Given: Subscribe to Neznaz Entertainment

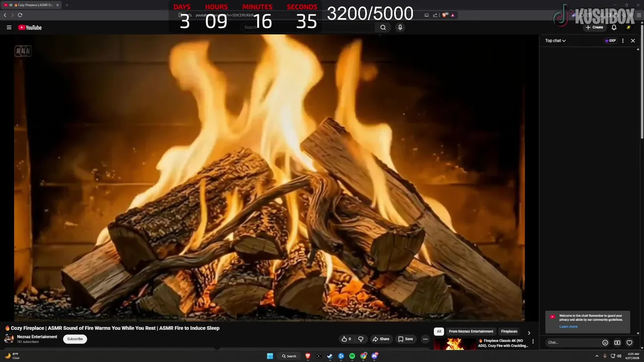Looking at the screenshot, I should [x=75, y=339].
